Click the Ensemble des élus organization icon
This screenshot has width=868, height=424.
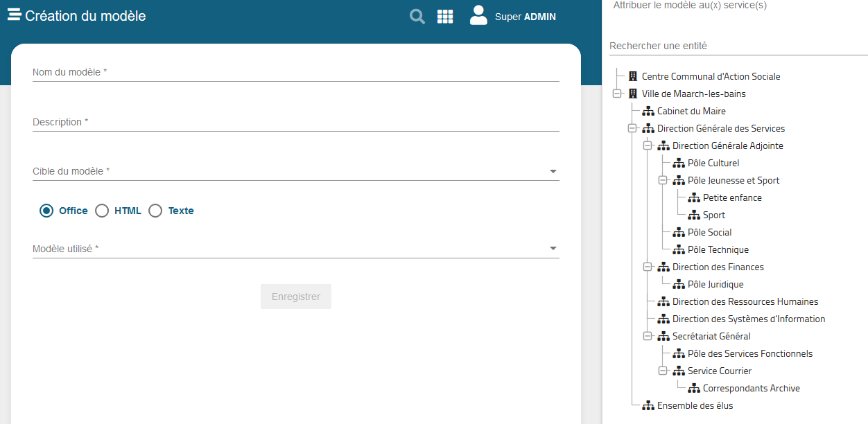click(648, 405)
